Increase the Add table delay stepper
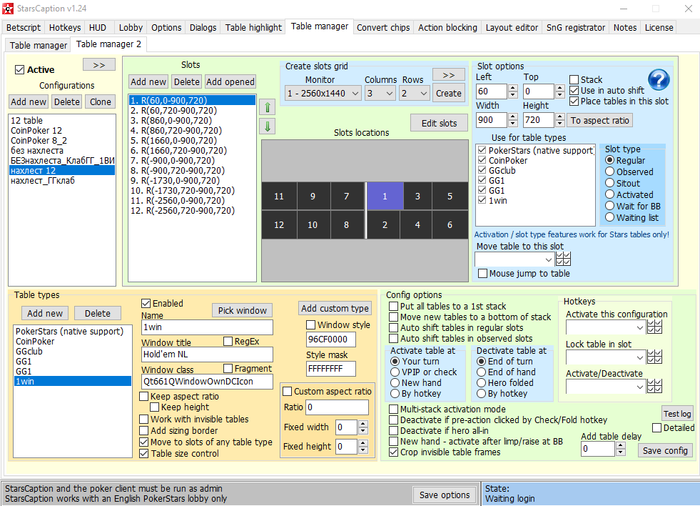Screen dimensions: 700x506 coord(623,445)
